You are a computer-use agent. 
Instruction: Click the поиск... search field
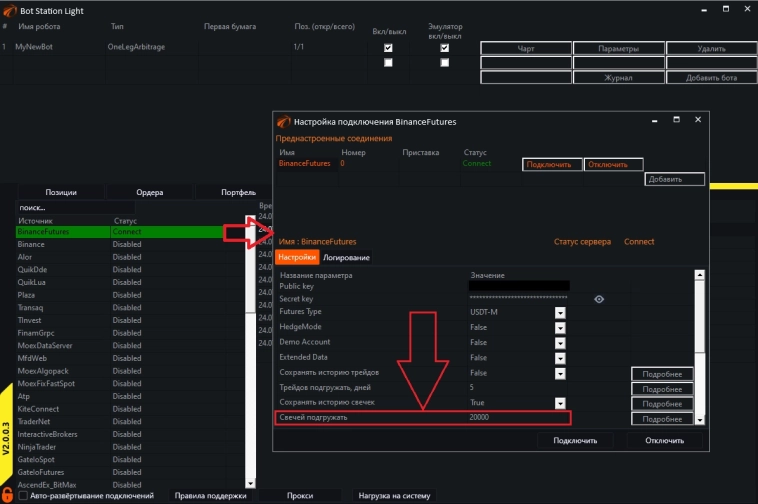[x=76, y=208]
